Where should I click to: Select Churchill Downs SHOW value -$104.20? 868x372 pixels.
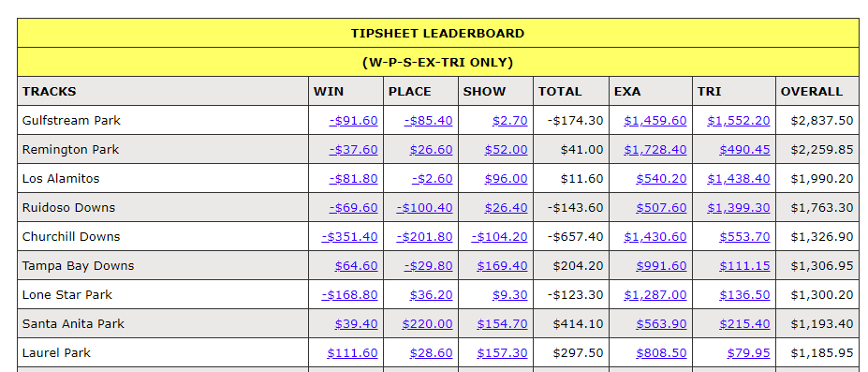pos(499,236)
